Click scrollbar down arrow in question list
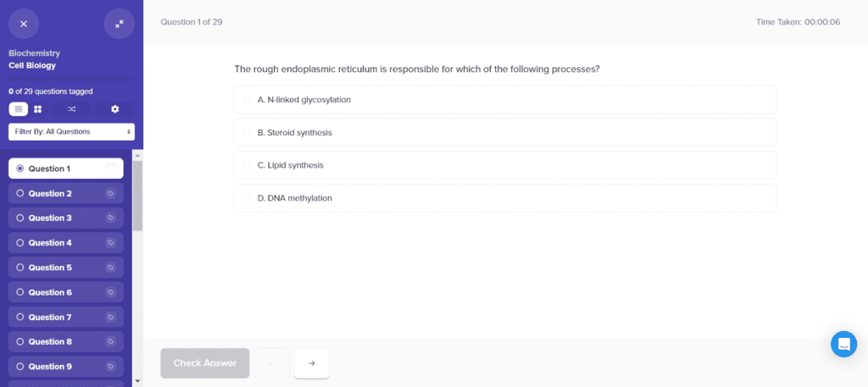868x387 pixels. pos(138,381)
